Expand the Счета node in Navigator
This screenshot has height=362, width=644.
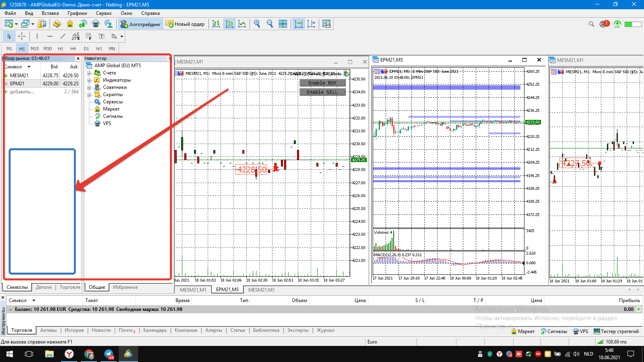pos(89,73)
